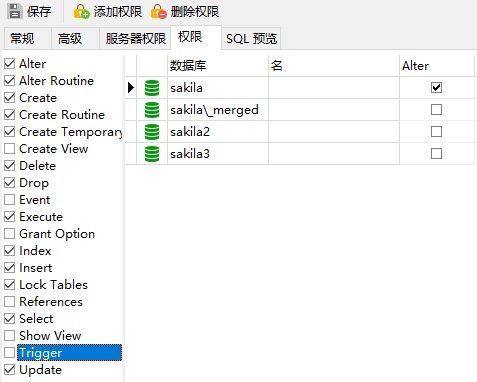This screenshot has width=477, height=382.
Task: Click the Delete Privilege lock icon
Action: click(x=158, y=12)
